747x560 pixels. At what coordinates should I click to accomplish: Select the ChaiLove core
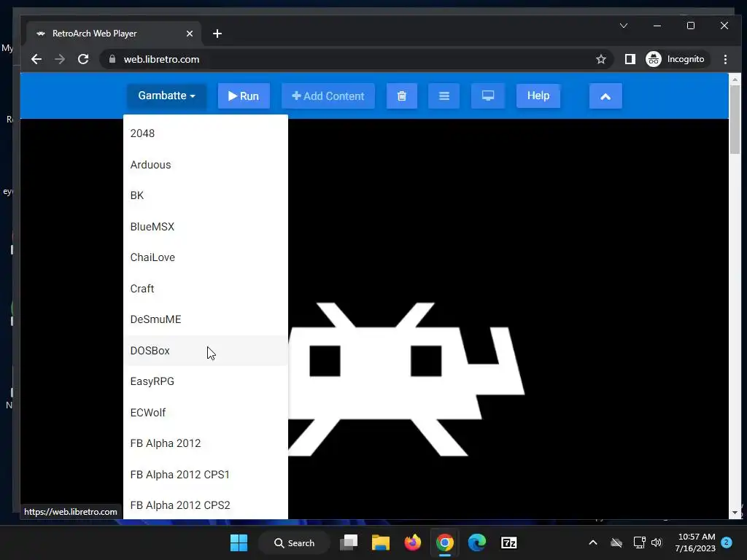click(205, 257)
